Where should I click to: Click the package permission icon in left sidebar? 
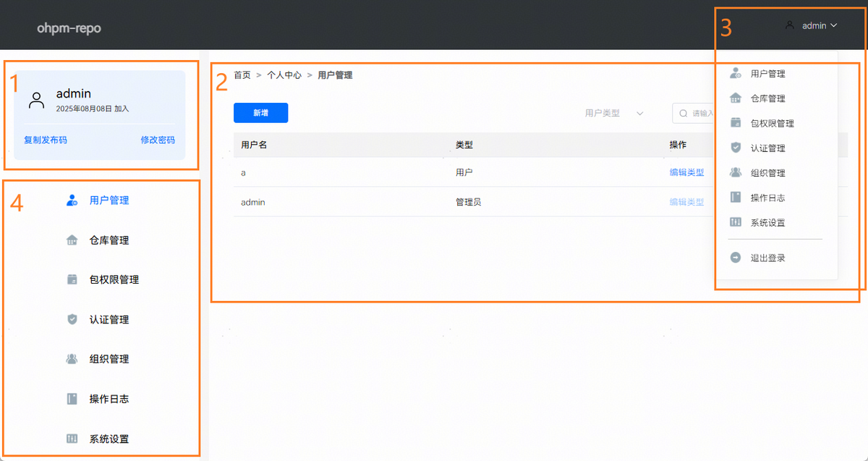pyautogui.click(x=72, y=279)
